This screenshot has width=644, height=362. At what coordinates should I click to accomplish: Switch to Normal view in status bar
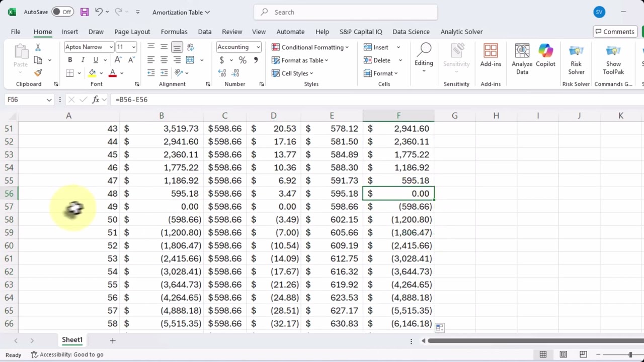[x=543, y=354]
